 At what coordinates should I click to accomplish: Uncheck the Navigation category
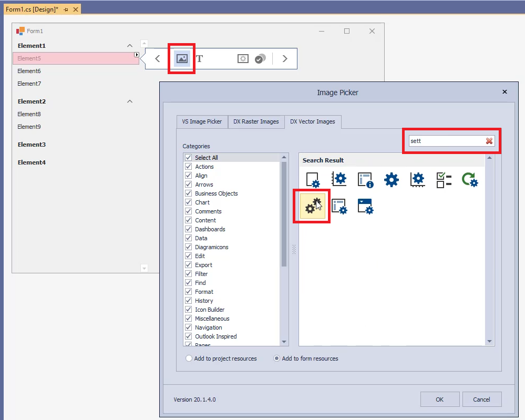coord(189,327)
